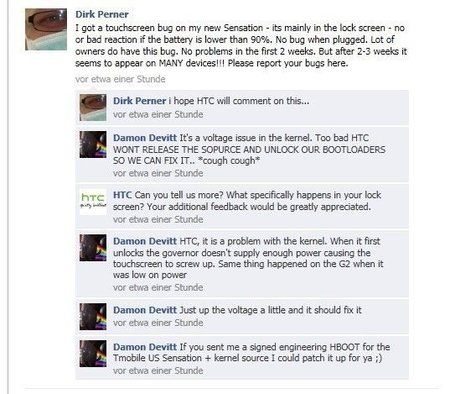
Task: Click Damon Devitt's name in 'HTC, it is a problem' comment
Action: [145, 241]
